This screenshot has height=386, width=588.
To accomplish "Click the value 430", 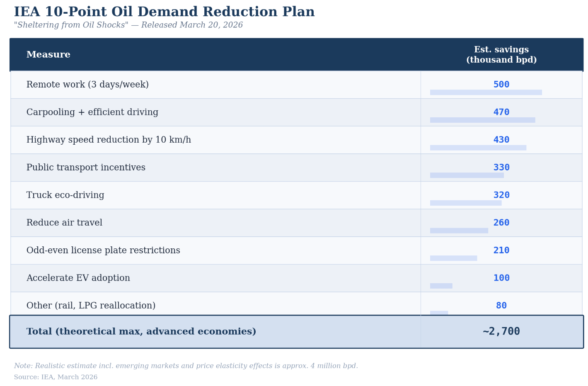I will click(501, 140).
